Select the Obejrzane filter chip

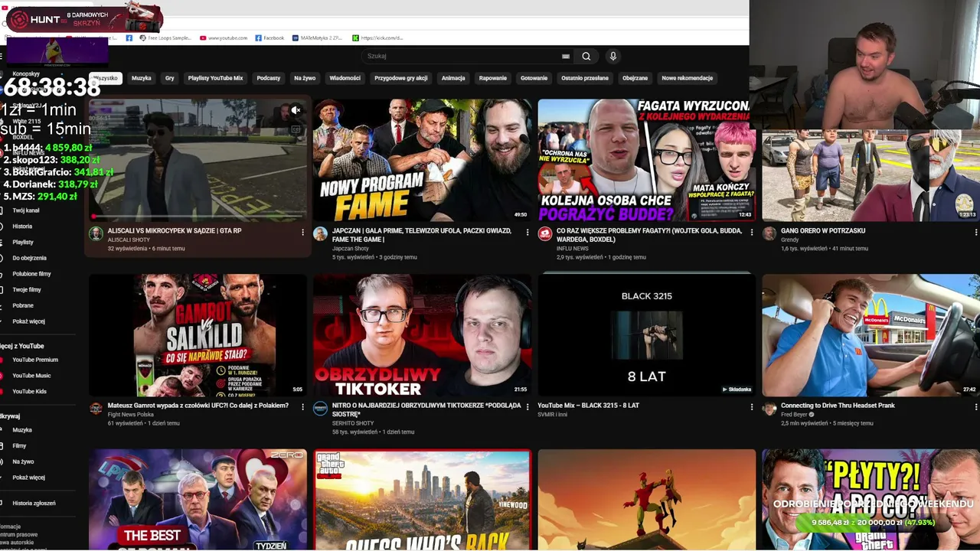coord(635,78)
